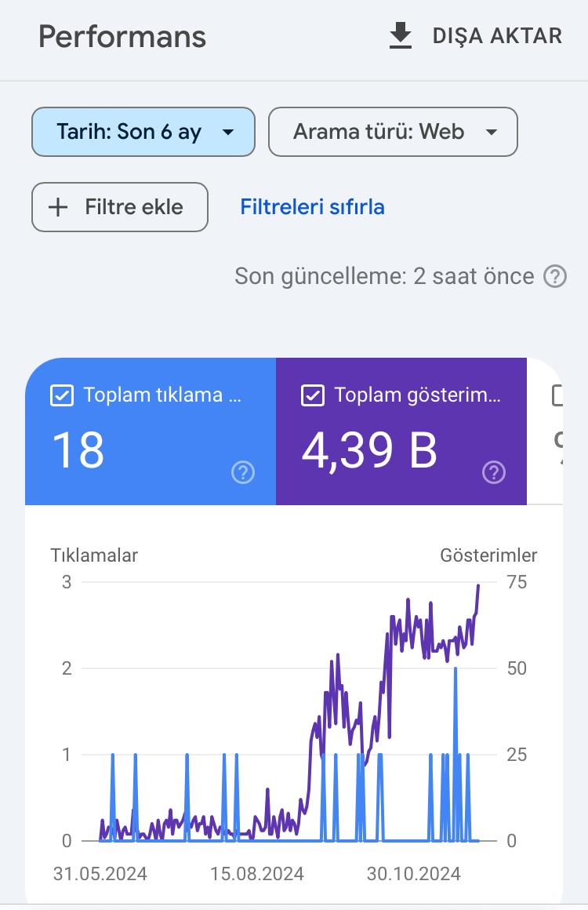The width and height of the screenshot is (588, 910).
Task: Click the purple impressions peak at chart end
Action: pyautogui.click(x=478, y=586)
